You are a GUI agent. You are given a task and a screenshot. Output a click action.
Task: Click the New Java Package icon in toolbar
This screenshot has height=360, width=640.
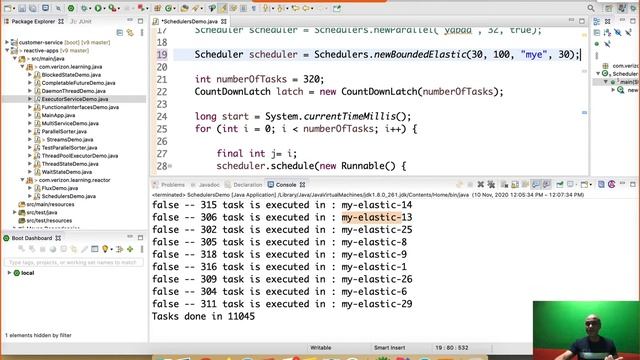157,8
